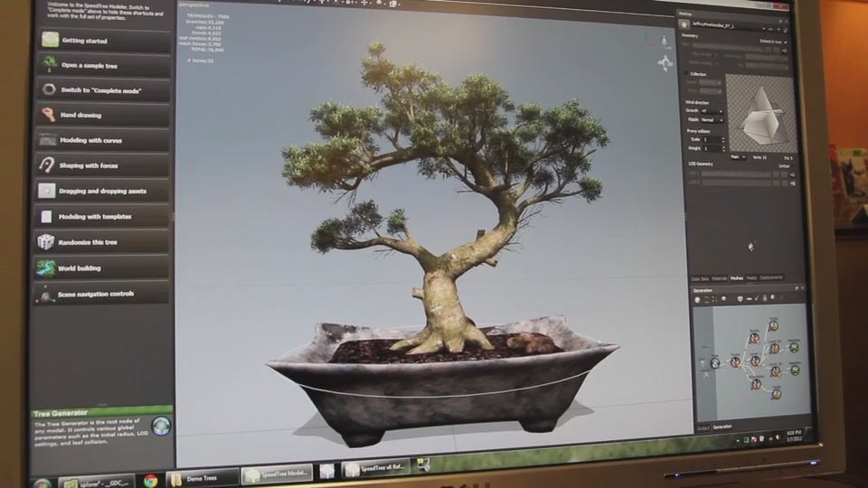Image resolution: width=868 pixels, height=488 pixels.
Task: Click the mesh preview thumbnail
Action: tap(759, 113)
